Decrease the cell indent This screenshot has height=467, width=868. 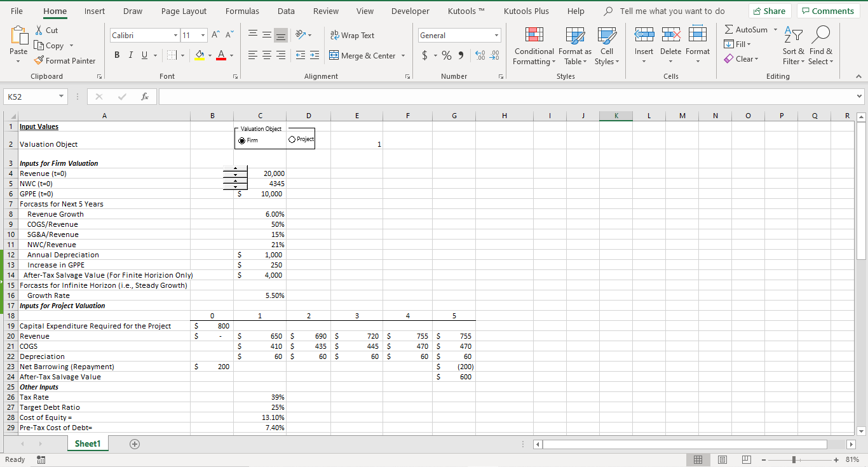[x=300, y=56]
